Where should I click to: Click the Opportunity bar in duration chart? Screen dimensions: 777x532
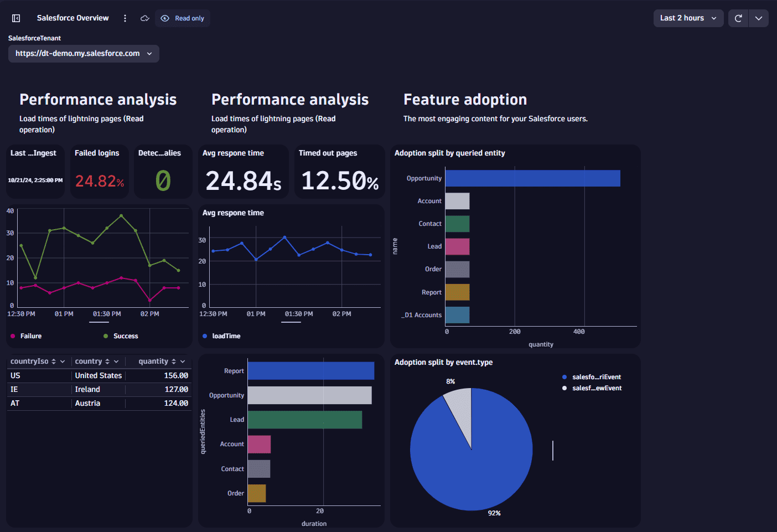310,395
